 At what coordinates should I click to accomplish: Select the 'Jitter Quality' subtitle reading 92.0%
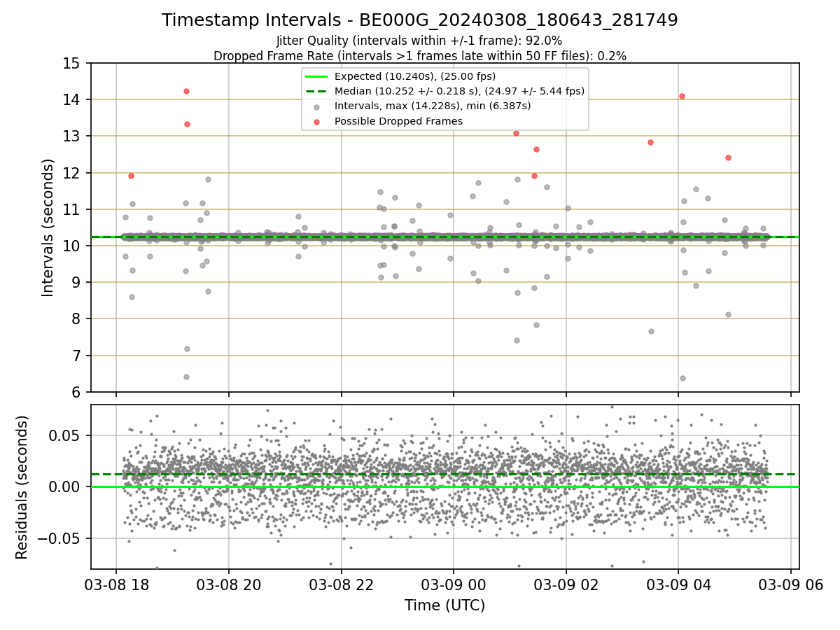419,41
